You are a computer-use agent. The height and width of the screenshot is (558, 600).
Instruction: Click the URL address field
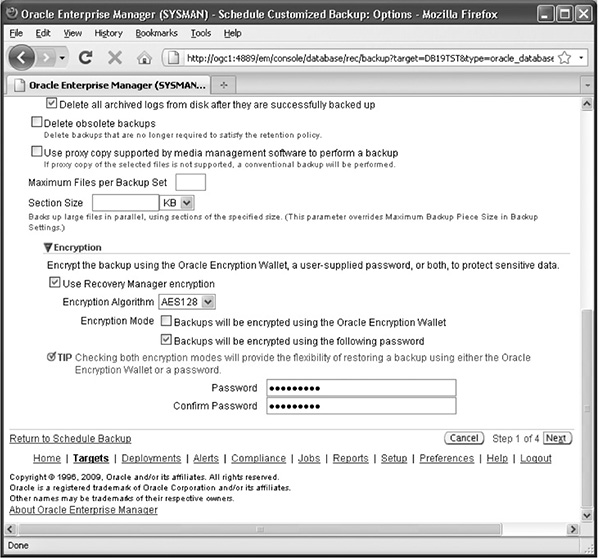click(370, 58)
